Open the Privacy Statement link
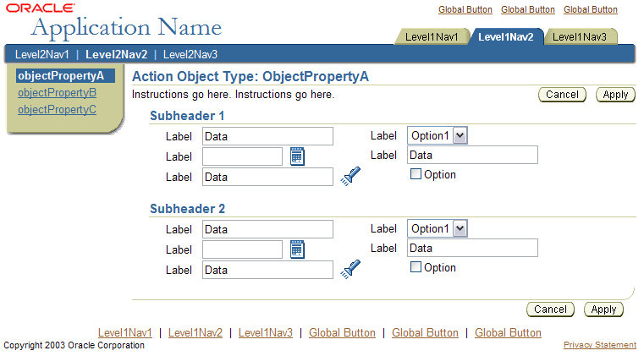 600,345
